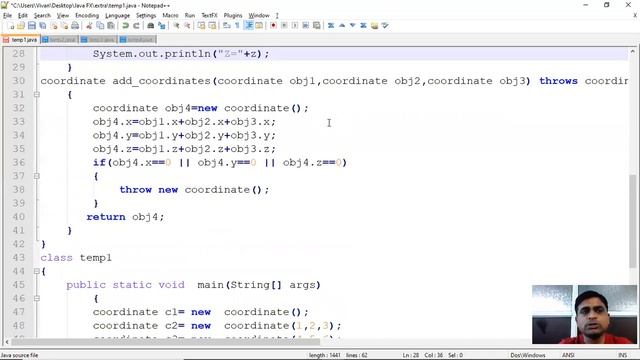The image size is (640, 360).
Task: Open the Window menu
Action: click(259, 16)
